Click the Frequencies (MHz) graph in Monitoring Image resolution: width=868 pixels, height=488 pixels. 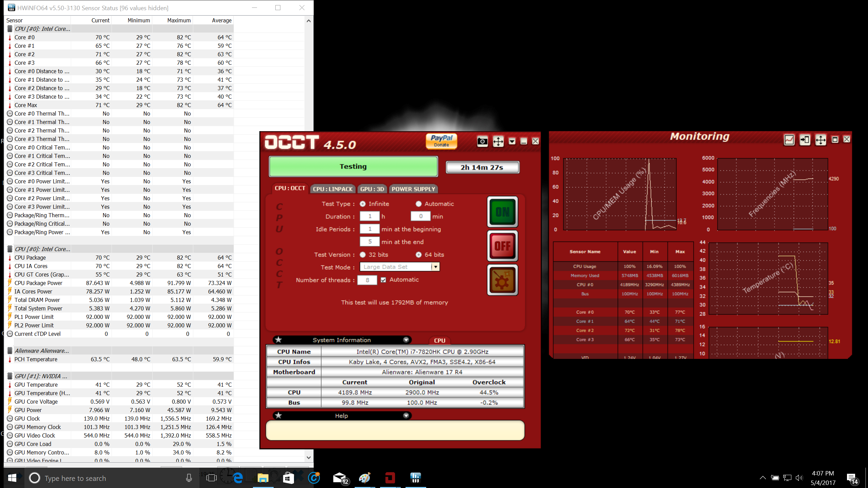(773, 194)
